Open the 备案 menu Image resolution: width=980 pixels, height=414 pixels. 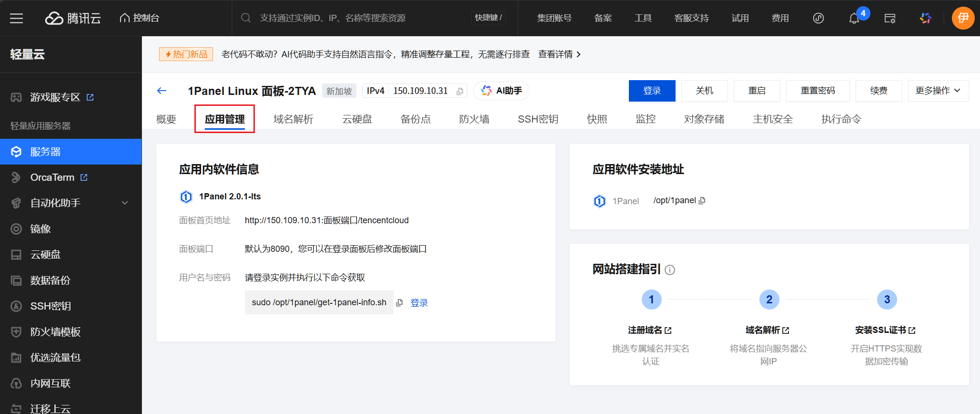(603, 18)
